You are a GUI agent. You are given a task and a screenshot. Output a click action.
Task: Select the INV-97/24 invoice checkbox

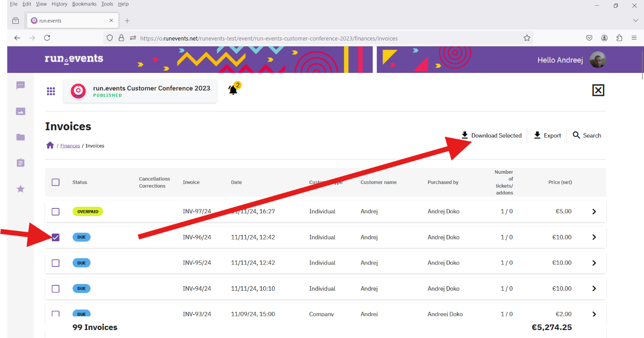click(55, 212)
